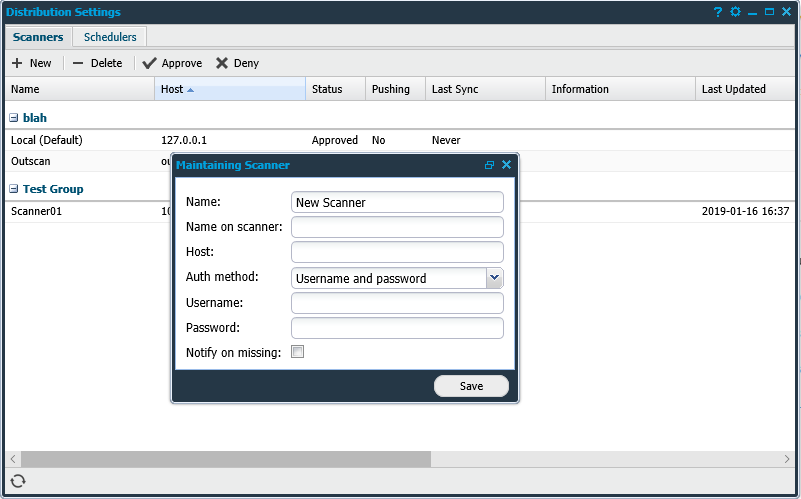This screenshot has height=499, width=801.
Task: Click the horizontal scrollbar thumb
Action: [x=225, y=458]
